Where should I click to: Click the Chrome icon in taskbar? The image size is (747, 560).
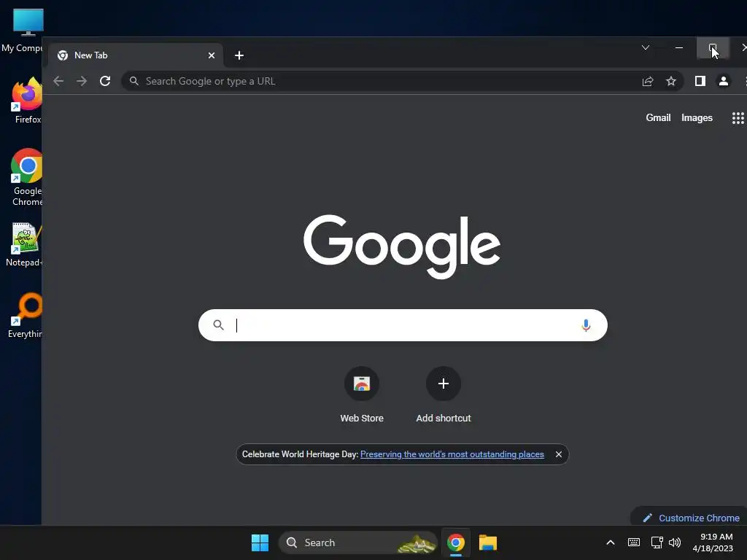click(455, 542)
